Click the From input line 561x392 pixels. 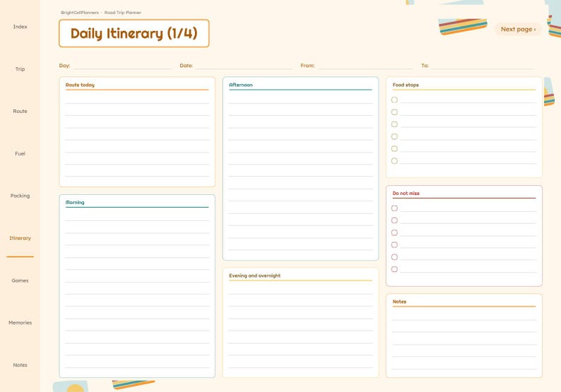(x=364, y=66)
